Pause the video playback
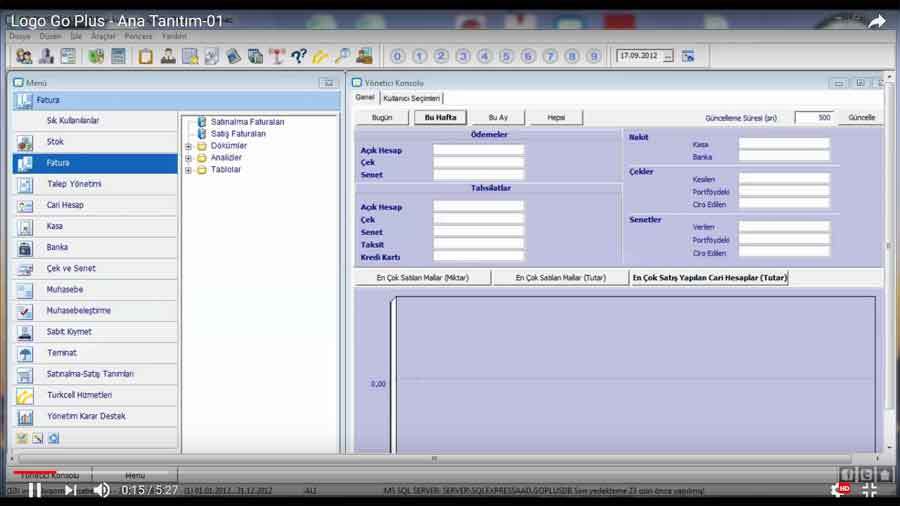The width and height of the screenshot is (900, 506). click(x=35, y=490)
